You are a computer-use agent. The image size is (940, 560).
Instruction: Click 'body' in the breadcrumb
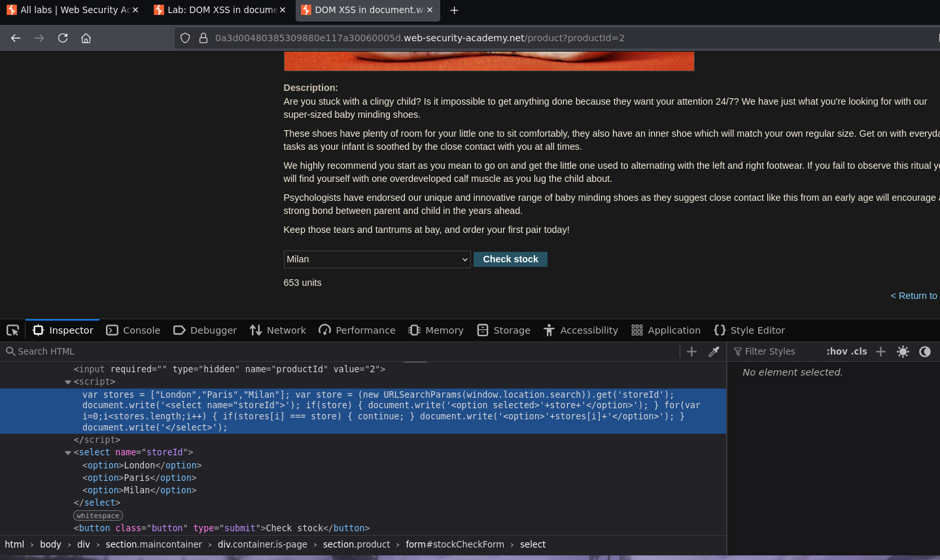tap(50, 544)
